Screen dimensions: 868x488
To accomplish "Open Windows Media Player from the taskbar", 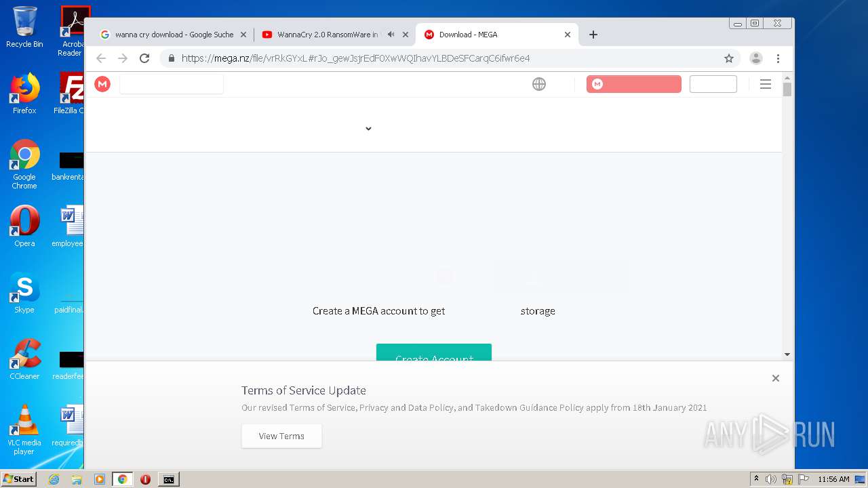I will tap(100, 479).
